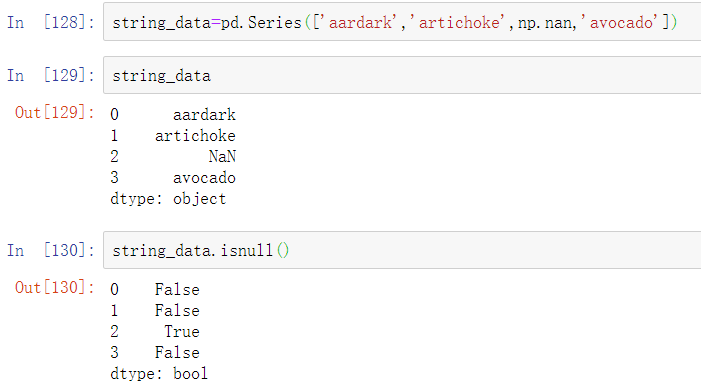Click the NaN value in Out[129]
This screenshot has width=701, height=387.
pyautogui.click(x=222, y=156)
